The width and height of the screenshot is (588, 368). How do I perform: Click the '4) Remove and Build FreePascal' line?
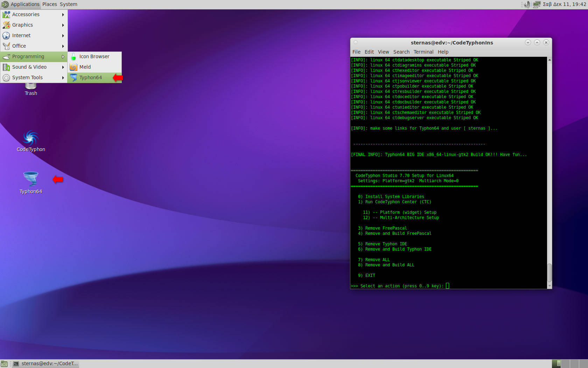click(395, 233)
